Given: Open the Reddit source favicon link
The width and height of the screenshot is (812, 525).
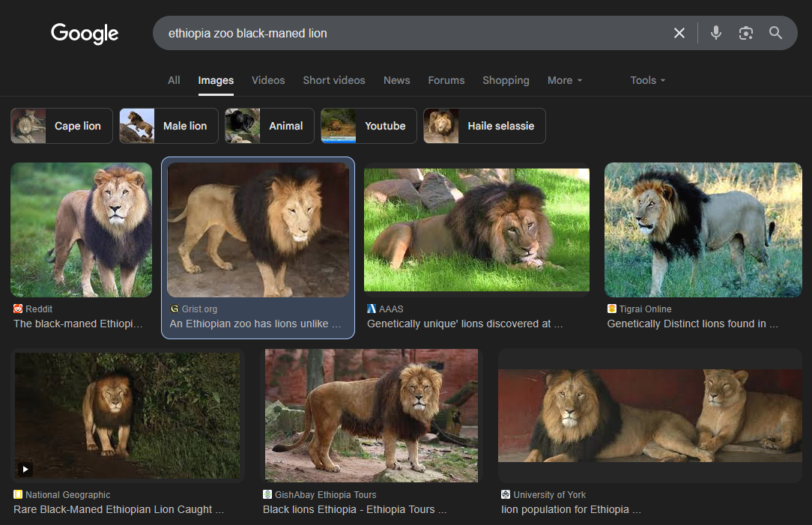Looking at the screenshot, I should coord(18,309).
